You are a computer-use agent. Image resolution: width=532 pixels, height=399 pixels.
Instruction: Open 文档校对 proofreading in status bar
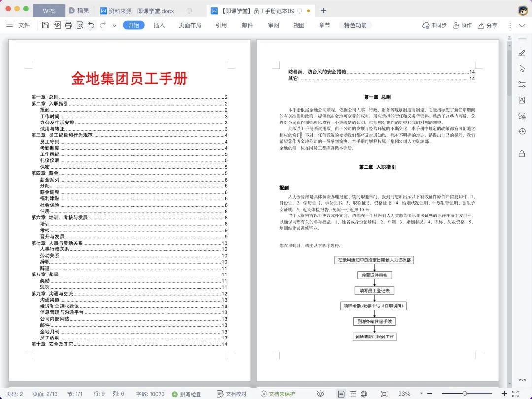[232, 394]
